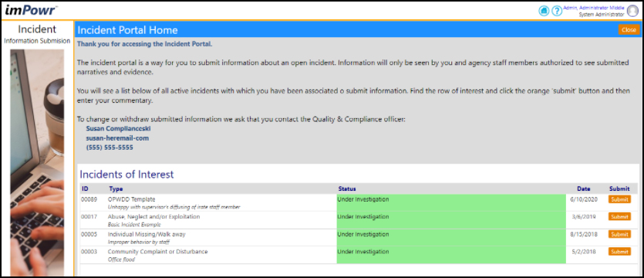The image size is (644, 278).
Task: Sort by the Date column header
Action: click(x=584, y=188)
